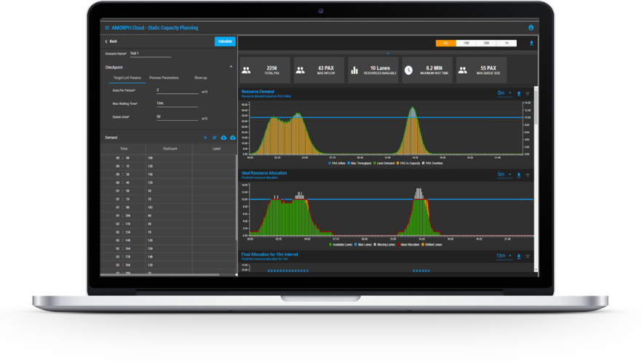Screen dimensions: 642x364
Task: Toggle Missing Lanes legend series
Action: point(384,245)
